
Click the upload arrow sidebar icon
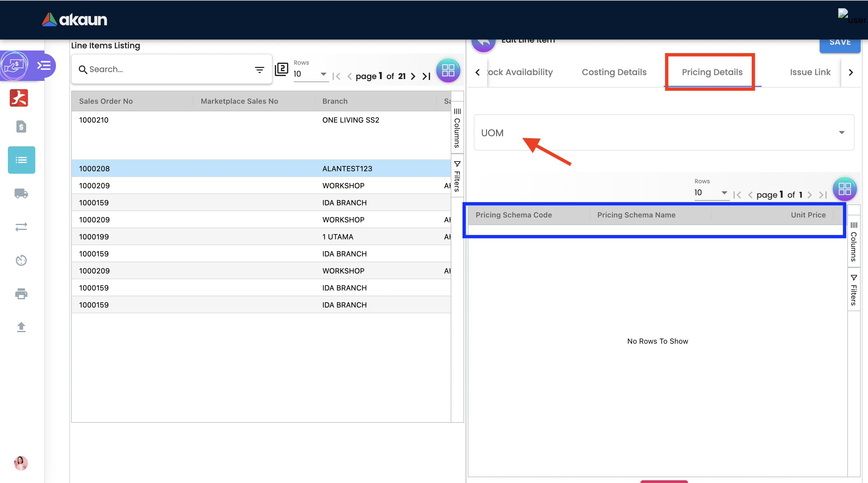21,327
